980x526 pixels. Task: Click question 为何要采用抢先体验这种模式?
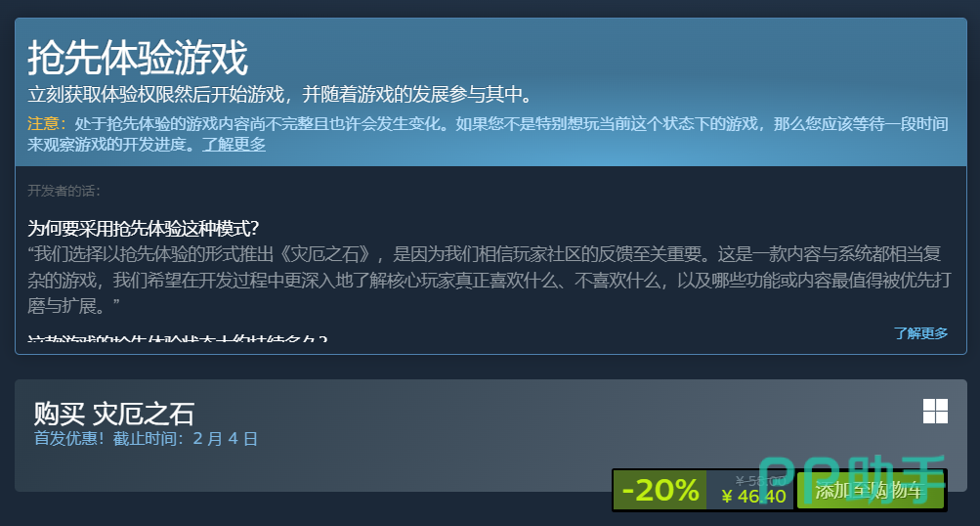tap(143, 228)
